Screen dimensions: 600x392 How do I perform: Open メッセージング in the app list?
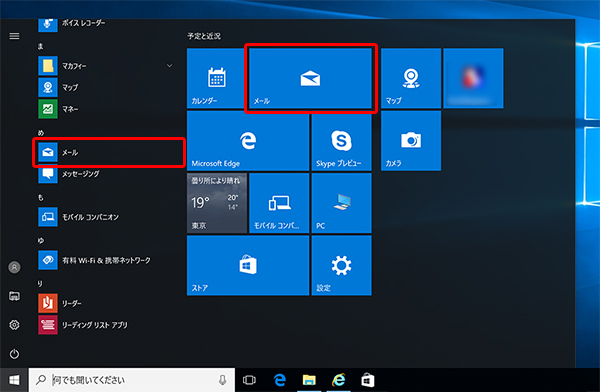coord(106,174)
